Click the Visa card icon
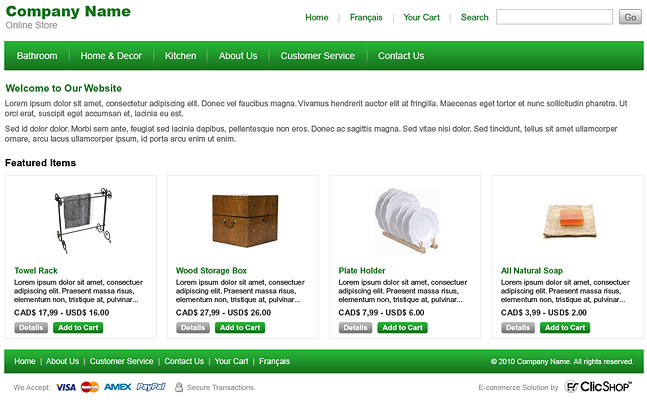The image size is (647, 403). pos(66,387)
